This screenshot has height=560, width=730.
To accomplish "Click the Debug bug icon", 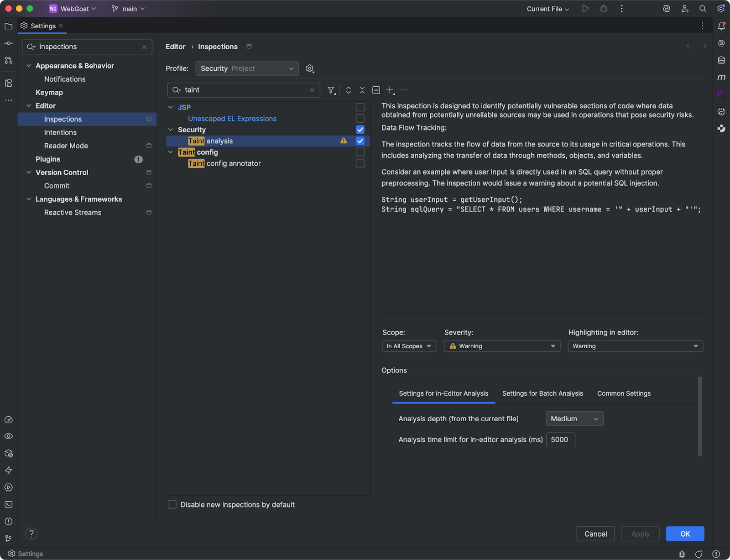I will click(604, 9).
